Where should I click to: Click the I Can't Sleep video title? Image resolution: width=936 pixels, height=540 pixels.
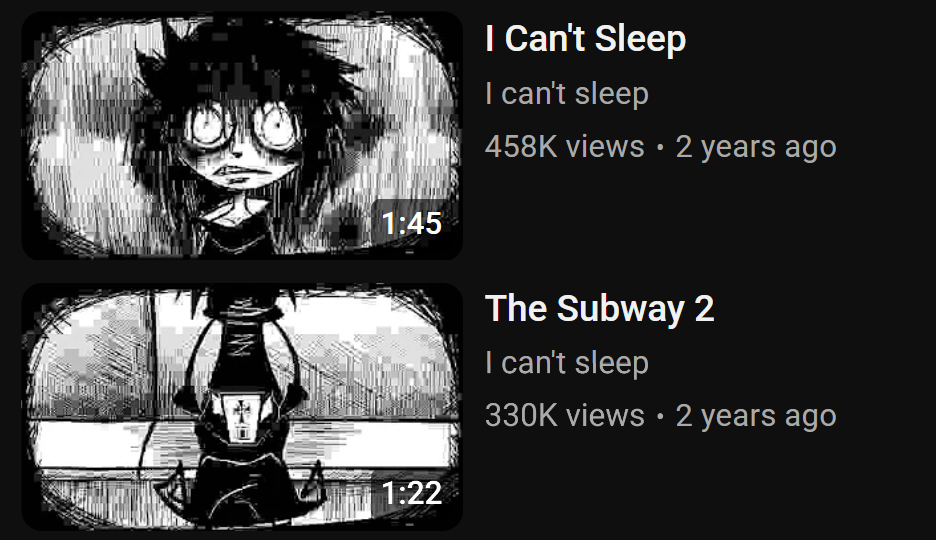(x=586, y=38)
